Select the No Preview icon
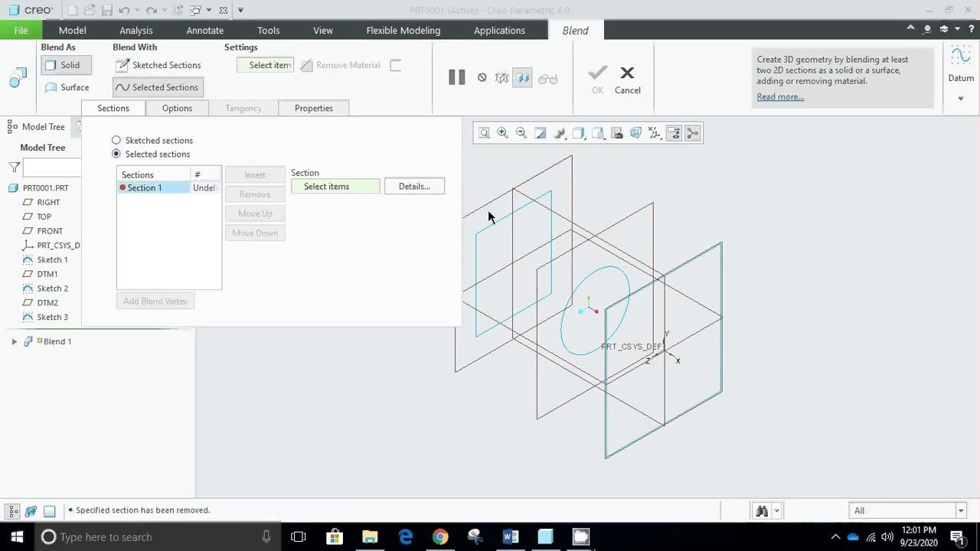The height and width of the screenshot is (551, 980). tap(482, 77)
